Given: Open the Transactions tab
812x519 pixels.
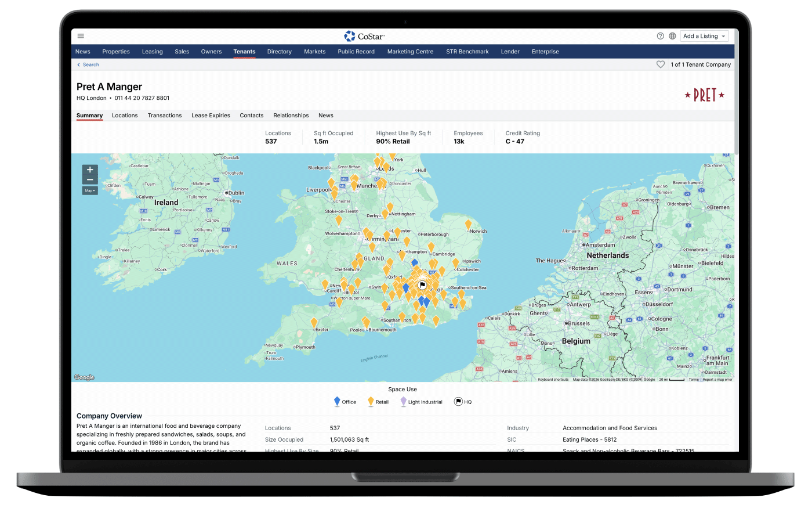Looking at the screenshot, I should click(x=165, y=116).
